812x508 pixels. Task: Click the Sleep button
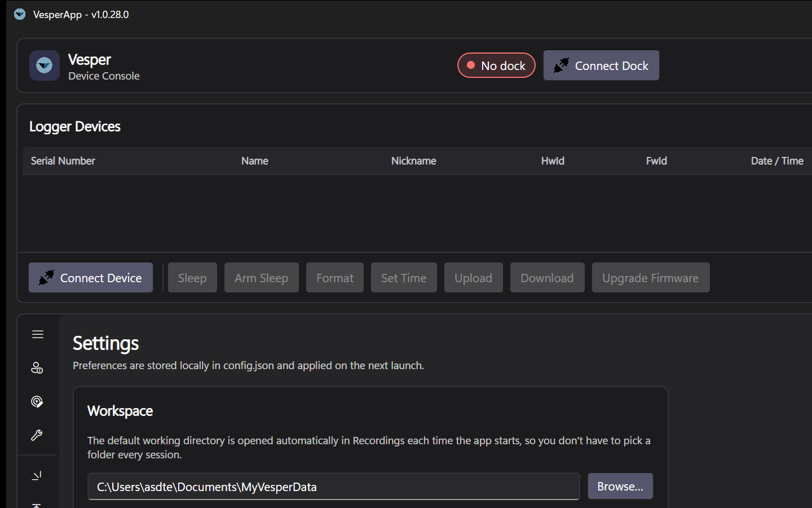point(192,278)
